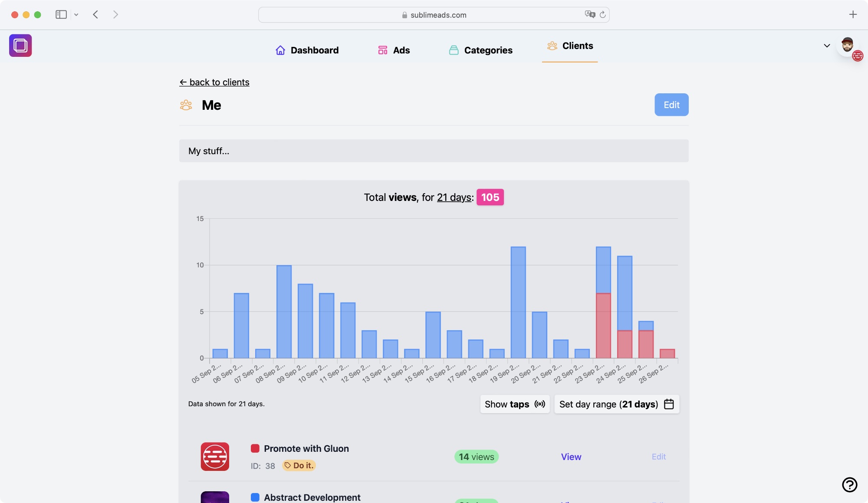Click the Abstract Development title

click(312, 497)
